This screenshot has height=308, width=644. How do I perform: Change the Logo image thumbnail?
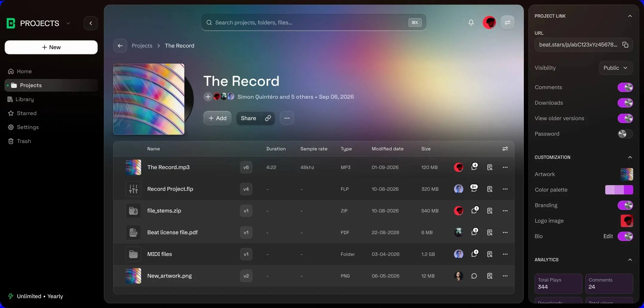627,221
